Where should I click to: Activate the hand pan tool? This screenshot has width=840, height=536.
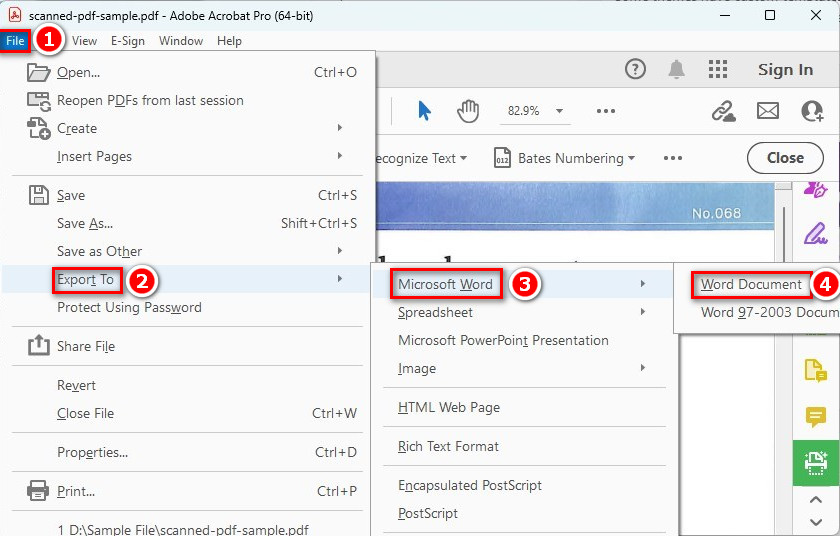pyautogui.click(x=468, y=111)
